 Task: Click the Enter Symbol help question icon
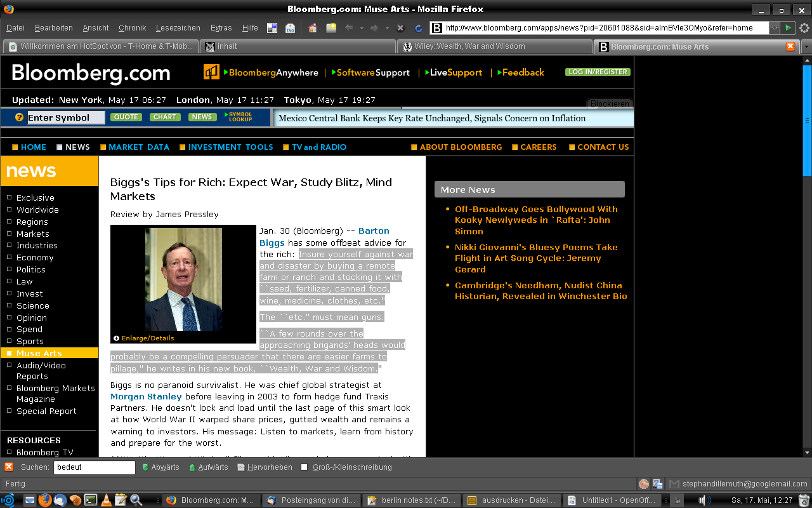click(x=19, y=117)
